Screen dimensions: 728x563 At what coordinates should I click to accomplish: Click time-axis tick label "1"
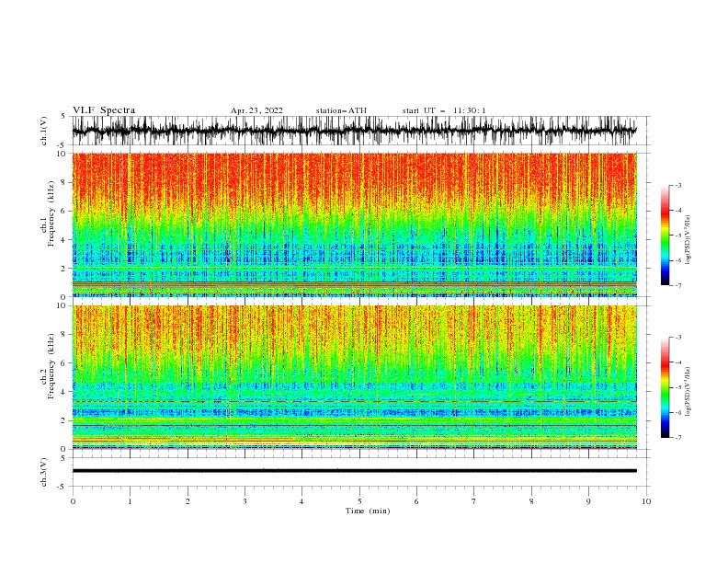click(130, 501)
